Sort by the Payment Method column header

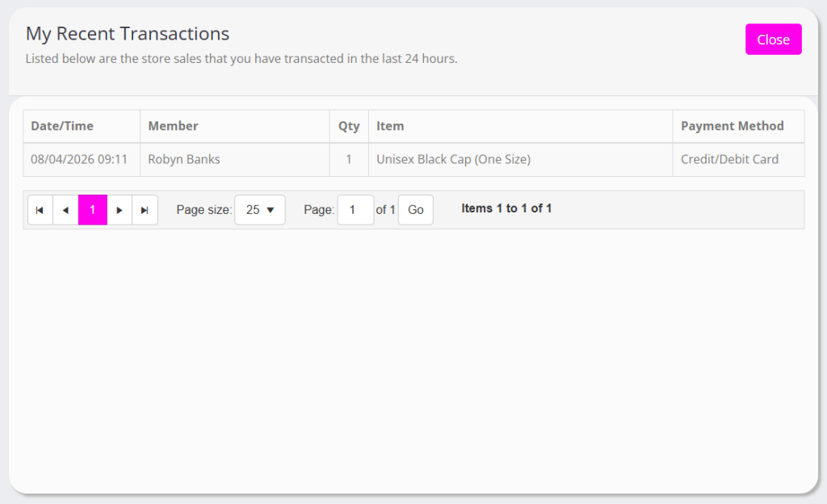coord(732,126)
